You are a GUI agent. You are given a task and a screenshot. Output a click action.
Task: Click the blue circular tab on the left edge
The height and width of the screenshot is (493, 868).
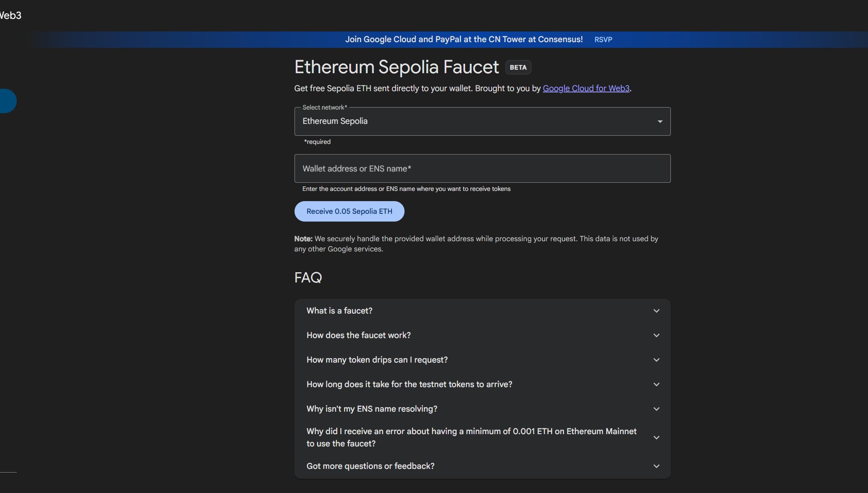(6, 101)
